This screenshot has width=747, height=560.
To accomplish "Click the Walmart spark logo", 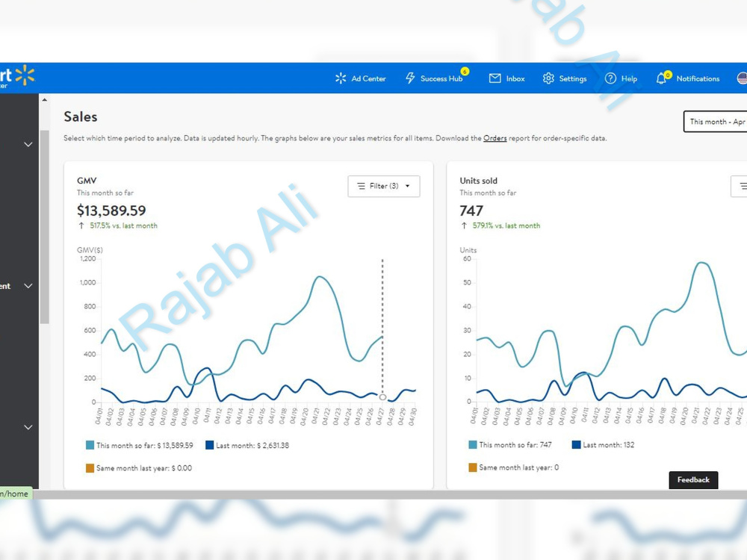I will pyautogui.click(x=25, y=75).
